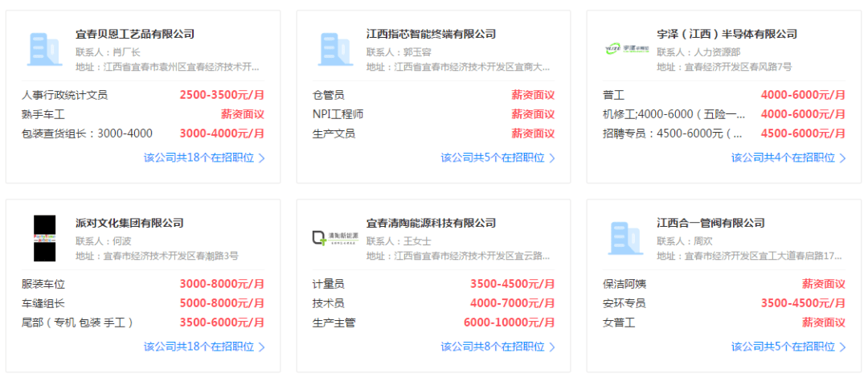Click contact text 联系人：王女士
The height and width of the screenshot is (378, 868).
click(x=399, y=241)
